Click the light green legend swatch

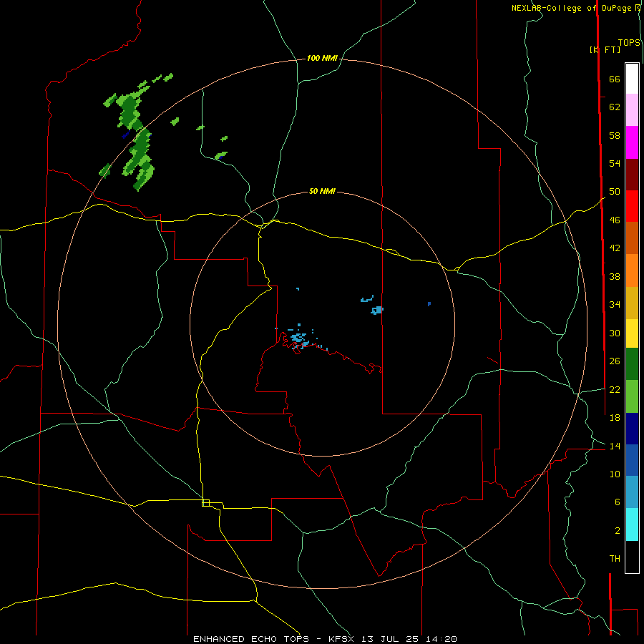point(632,396)
